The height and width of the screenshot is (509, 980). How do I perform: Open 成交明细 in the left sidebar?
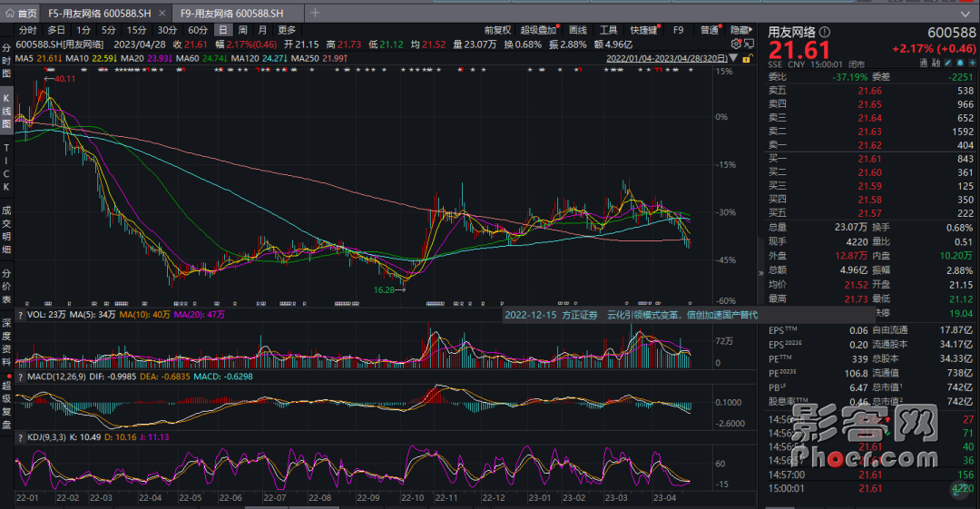point(6,230)
